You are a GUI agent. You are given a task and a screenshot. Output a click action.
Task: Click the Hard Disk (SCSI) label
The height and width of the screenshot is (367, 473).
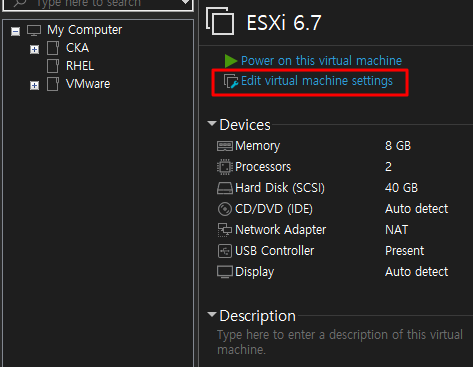(280, 188)
